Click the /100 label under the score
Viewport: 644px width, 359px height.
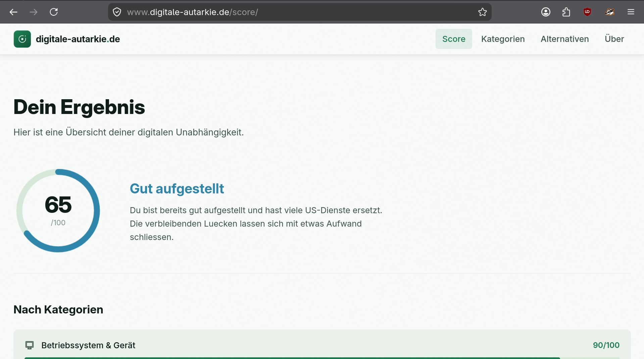(58, 223)
